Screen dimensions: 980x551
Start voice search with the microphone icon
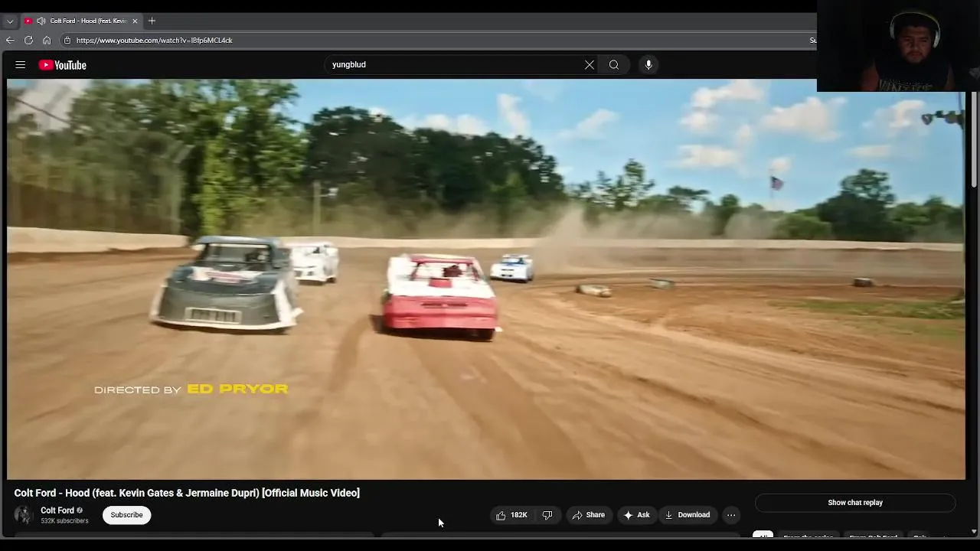648,65
